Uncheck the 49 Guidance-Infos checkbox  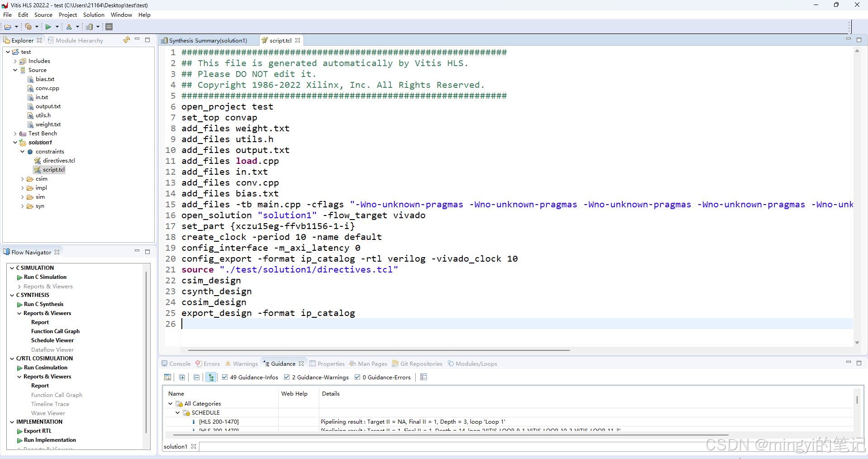(x=225, y=377)
